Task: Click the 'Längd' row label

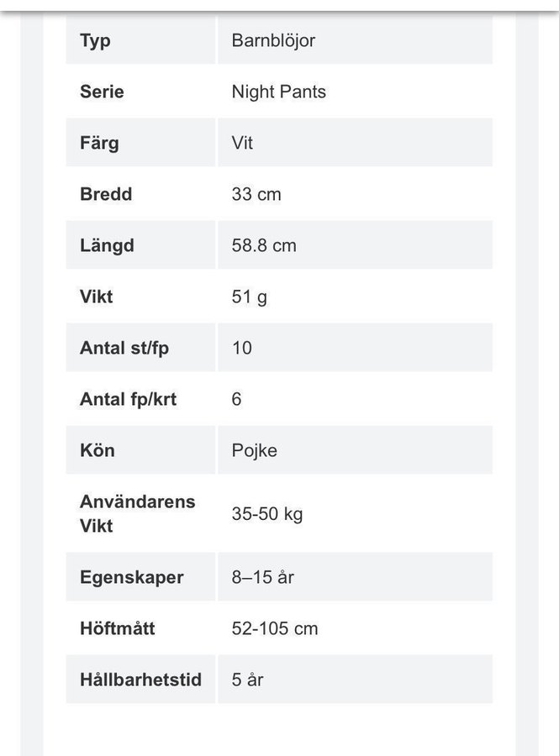Action: pos(107,245)
